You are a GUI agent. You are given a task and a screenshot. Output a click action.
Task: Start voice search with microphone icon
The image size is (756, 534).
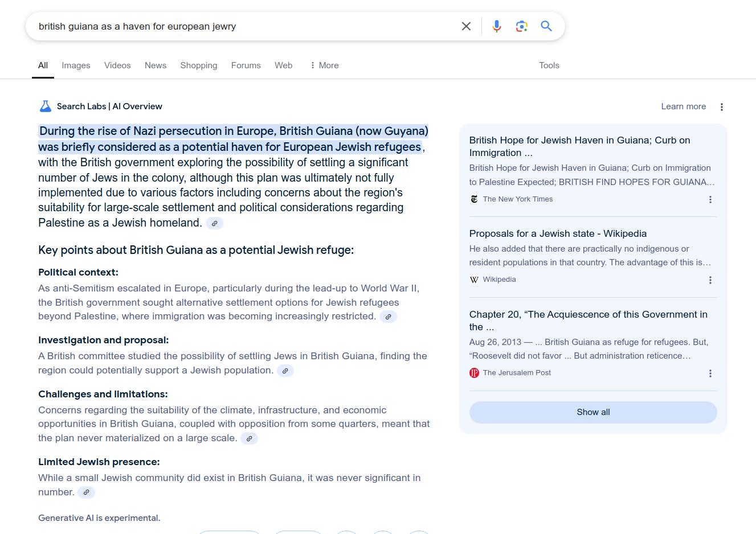pyautogui.click(x=497, y=26)
